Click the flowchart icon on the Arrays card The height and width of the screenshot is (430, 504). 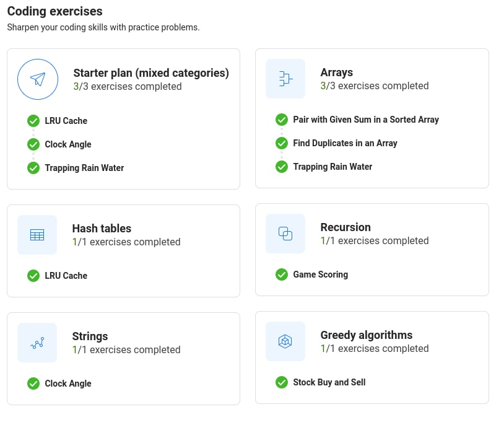pos(285,79)
